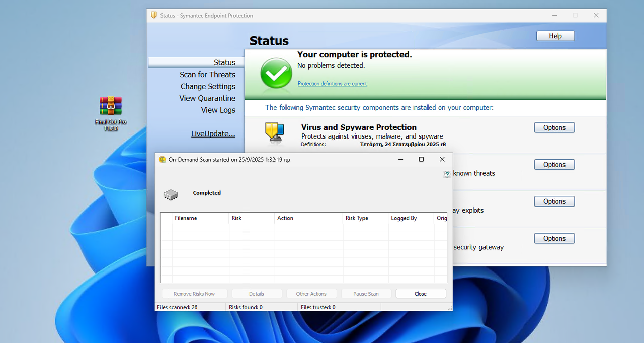Click the No problems detected text
Image resolution: width=644 pixels, height=343 pixels.
click(x=331, y=66)
